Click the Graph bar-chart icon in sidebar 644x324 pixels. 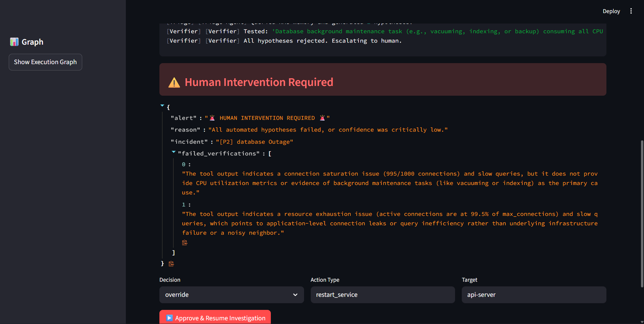pos(14,42)
